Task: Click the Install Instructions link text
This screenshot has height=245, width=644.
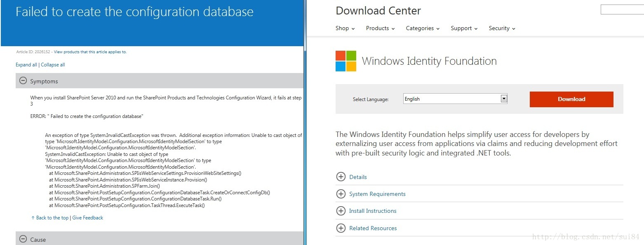Action: (x=373, y=211)
